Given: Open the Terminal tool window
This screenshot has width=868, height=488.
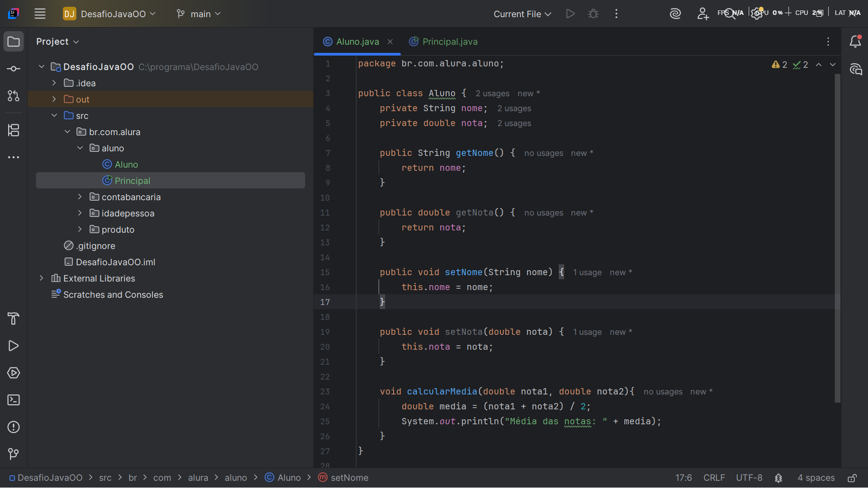Looking at the screenshot, I should (14, 400).
